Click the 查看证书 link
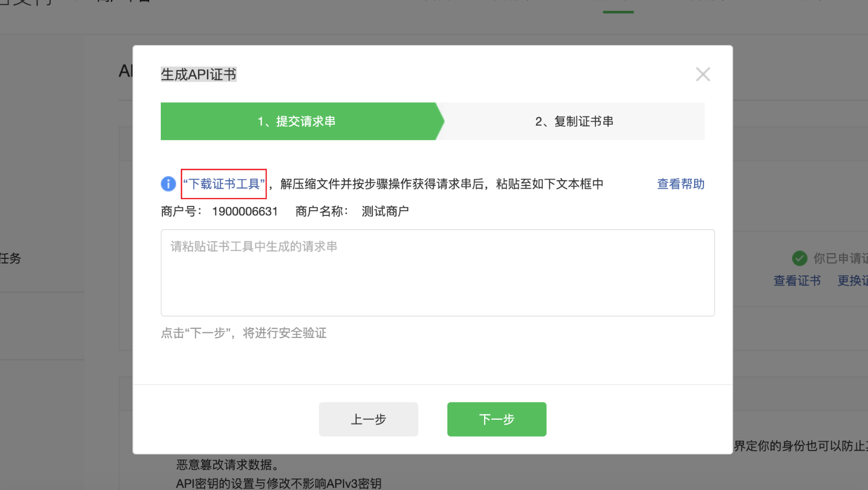This screenshot has width=868, height=490. pyautogui.click(x=797, y=281)
